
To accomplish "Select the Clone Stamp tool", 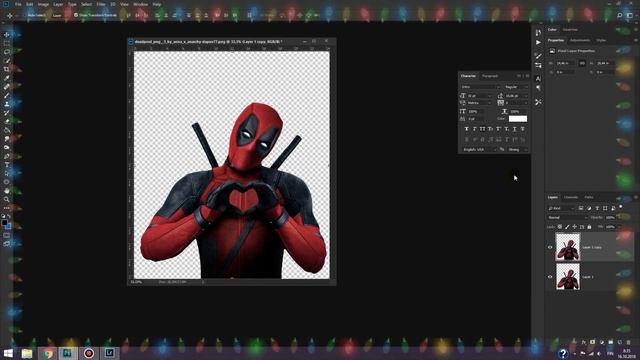I will click(7, 104).
